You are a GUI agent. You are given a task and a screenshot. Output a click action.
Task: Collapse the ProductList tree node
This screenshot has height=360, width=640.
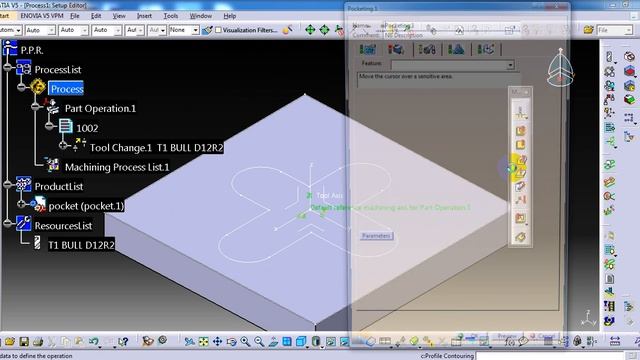tap(8, 184)
